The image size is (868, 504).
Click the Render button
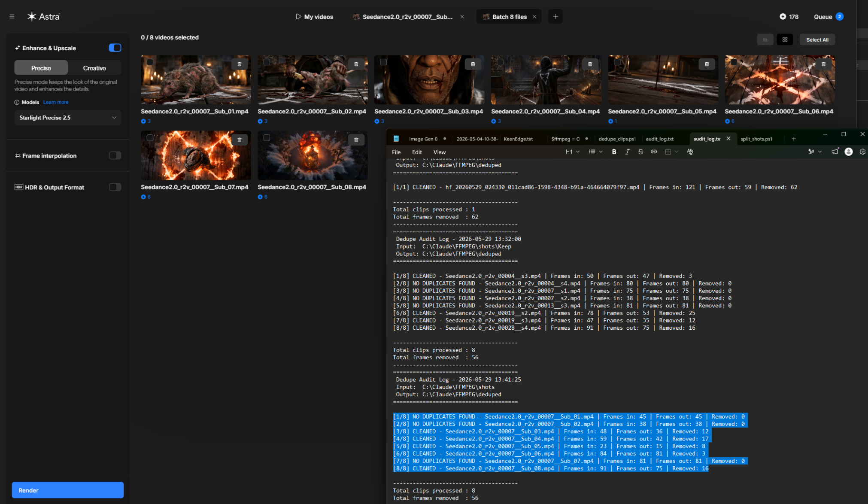68,490
